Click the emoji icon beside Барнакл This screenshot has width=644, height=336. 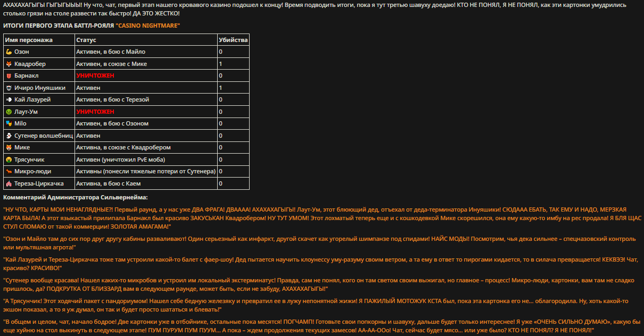point(9,75)
